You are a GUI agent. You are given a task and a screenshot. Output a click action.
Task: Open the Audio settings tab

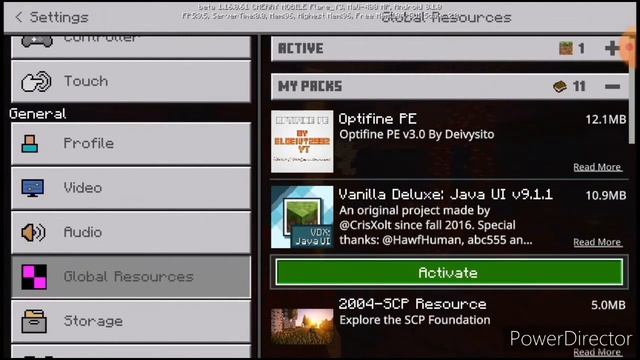coord(131,233)
